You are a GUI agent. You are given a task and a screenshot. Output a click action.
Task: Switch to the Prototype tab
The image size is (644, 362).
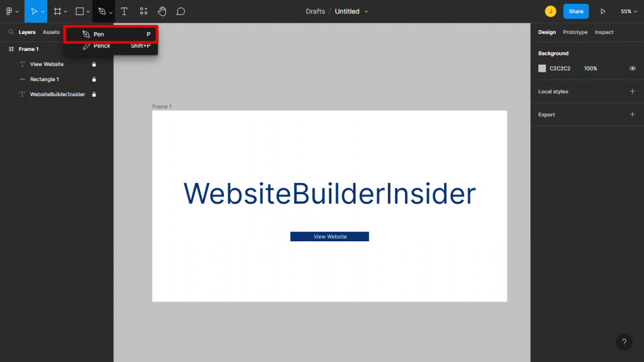point(575,32)
